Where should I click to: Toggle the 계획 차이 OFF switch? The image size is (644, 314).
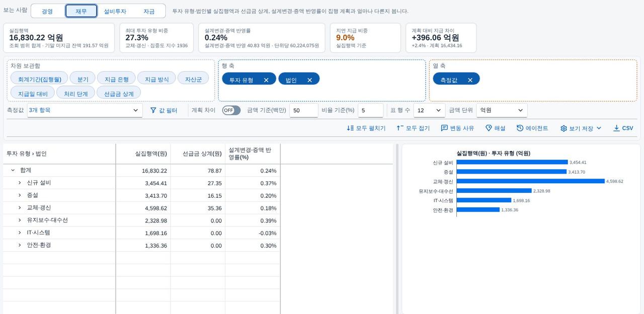coord(231,110)
